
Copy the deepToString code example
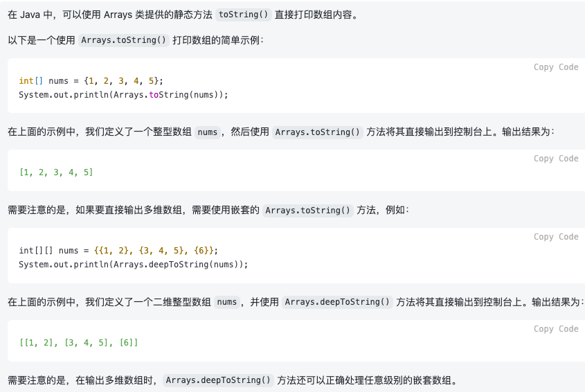pyautogui.click(x=556, y=237)
